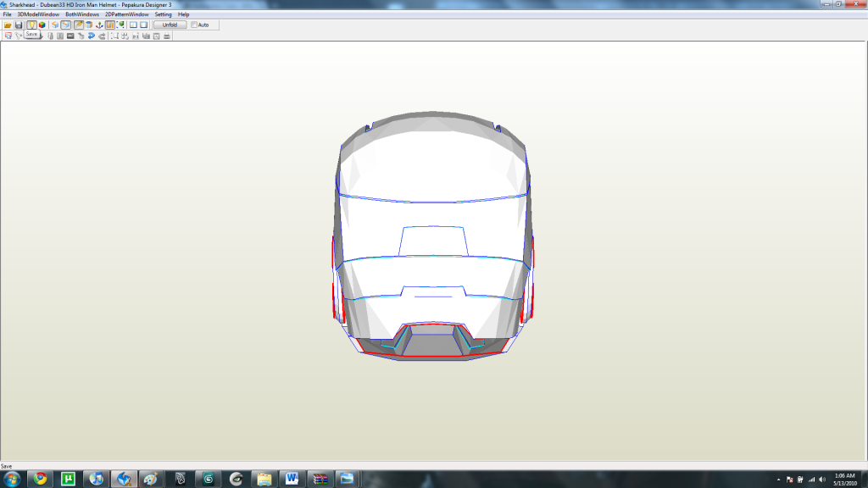Screen dimensions: 868x488
Task: Open the File menu
Action: click(x=7, y=14)
